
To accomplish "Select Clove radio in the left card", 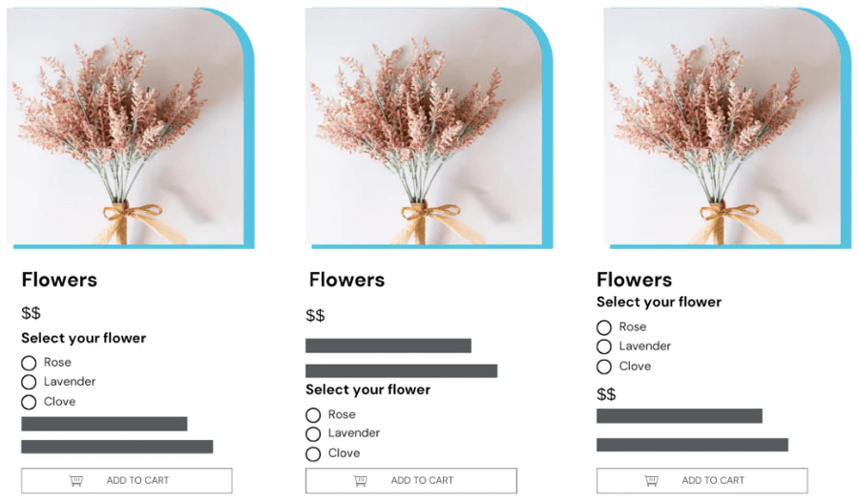I will pos(29,402).
